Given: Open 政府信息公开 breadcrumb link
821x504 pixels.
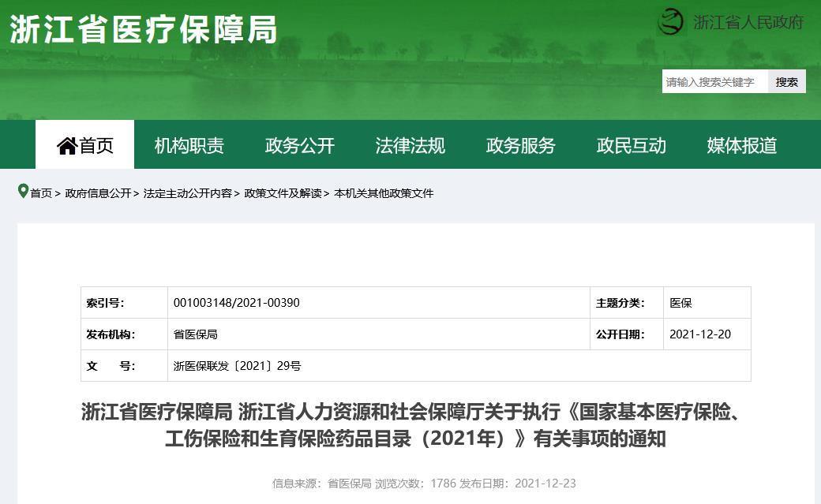Looking at the screenshot, I should point(98,193).
